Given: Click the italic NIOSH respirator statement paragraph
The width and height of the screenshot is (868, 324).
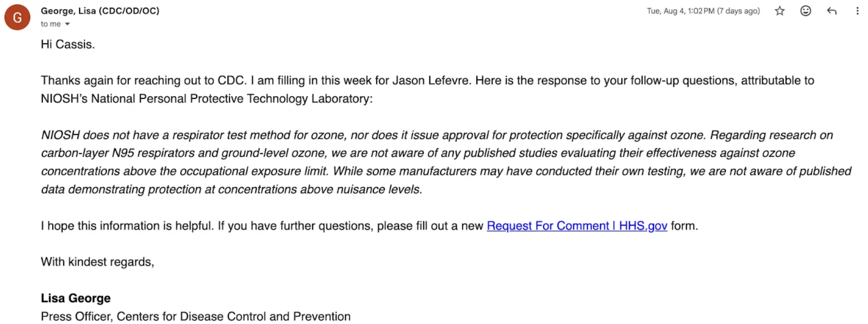Looking at the screenshot, I should coord(446,162).
